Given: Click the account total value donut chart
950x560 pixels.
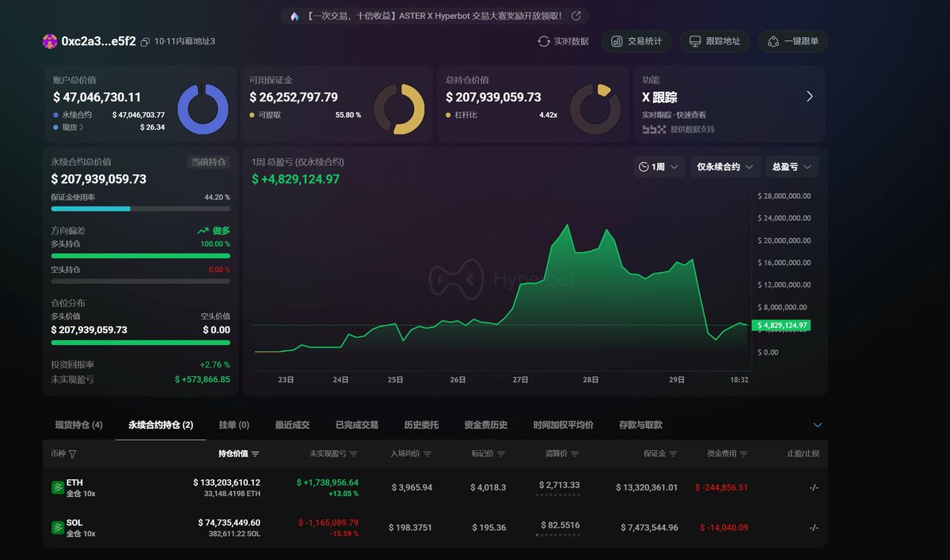Looking at the screenshot, I should (x=203, y=109).
